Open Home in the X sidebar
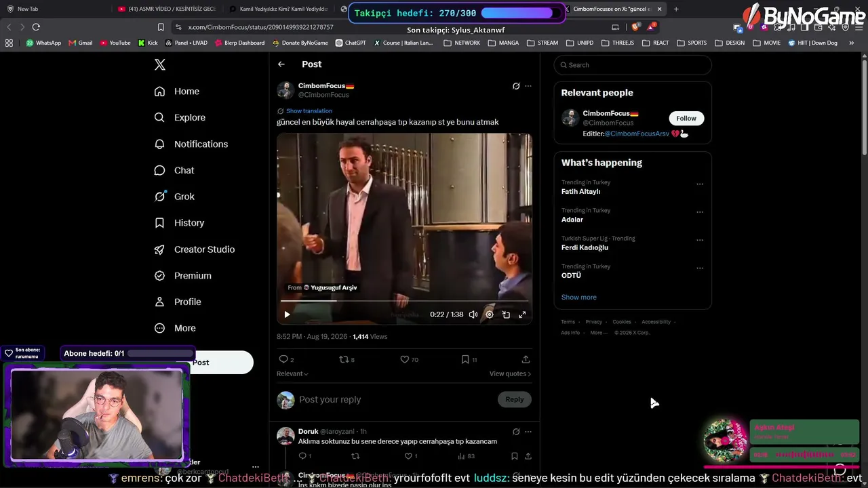The width and height of the screenshot is (868, 488). (x=177, y=91)
